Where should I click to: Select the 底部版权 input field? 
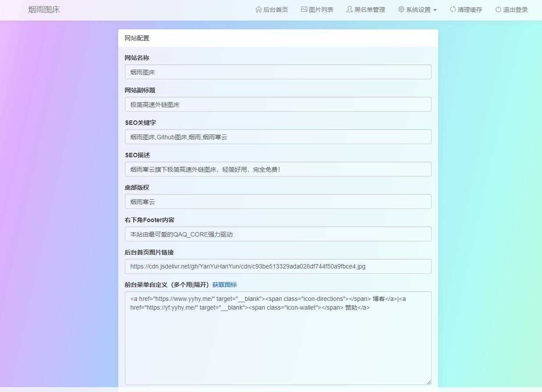tap(278, 202)
